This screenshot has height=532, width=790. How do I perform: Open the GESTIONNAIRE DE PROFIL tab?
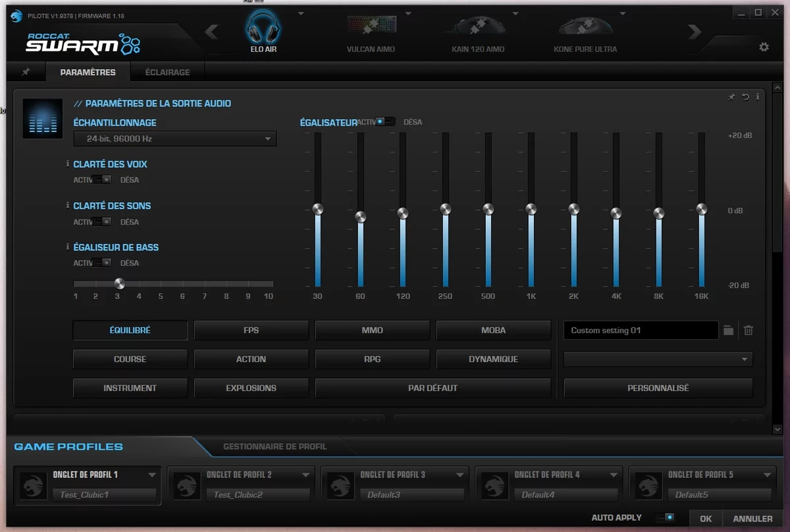pyautogui.click(x=275, y=446)
